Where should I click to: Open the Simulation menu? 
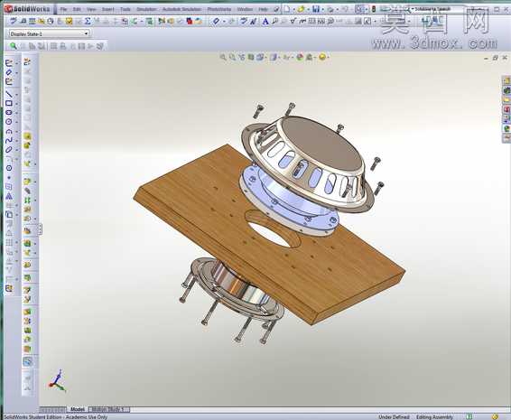pyautogui.click(x=146, y=9)
